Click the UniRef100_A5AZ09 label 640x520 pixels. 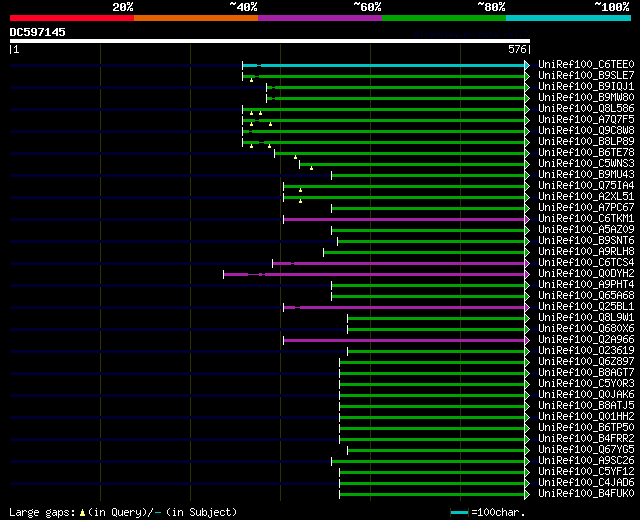coord(586,230)
